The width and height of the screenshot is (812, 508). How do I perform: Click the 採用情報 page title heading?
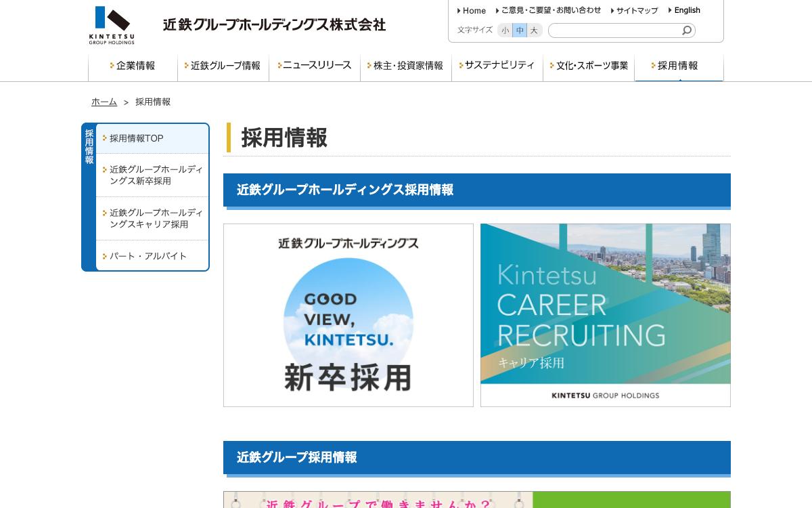pyautogui.click(x=284, y=137)
